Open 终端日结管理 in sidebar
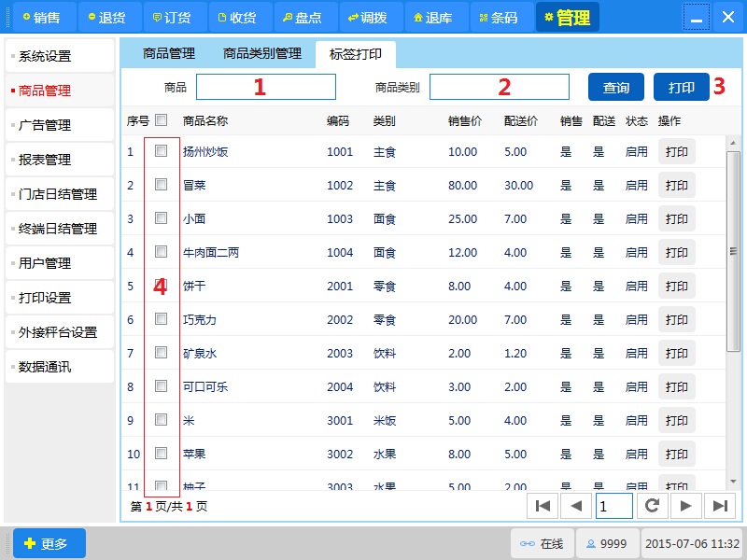 point(60,229)
